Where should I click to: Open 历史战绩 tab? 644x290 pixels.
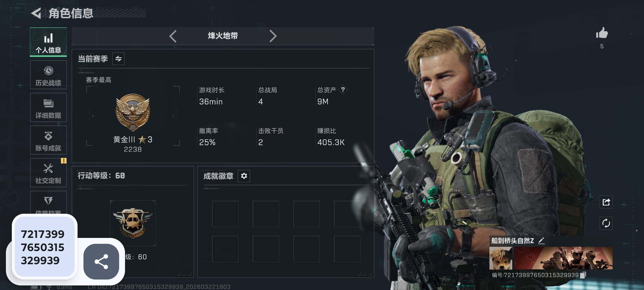48,75
